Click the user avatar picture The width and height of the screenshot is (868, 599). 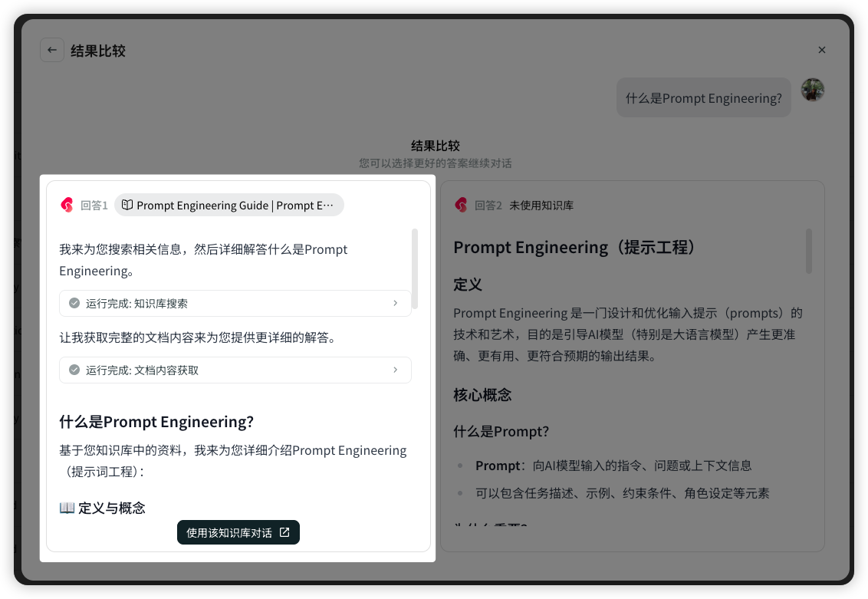pyautogui.click(x=812, y=90)
